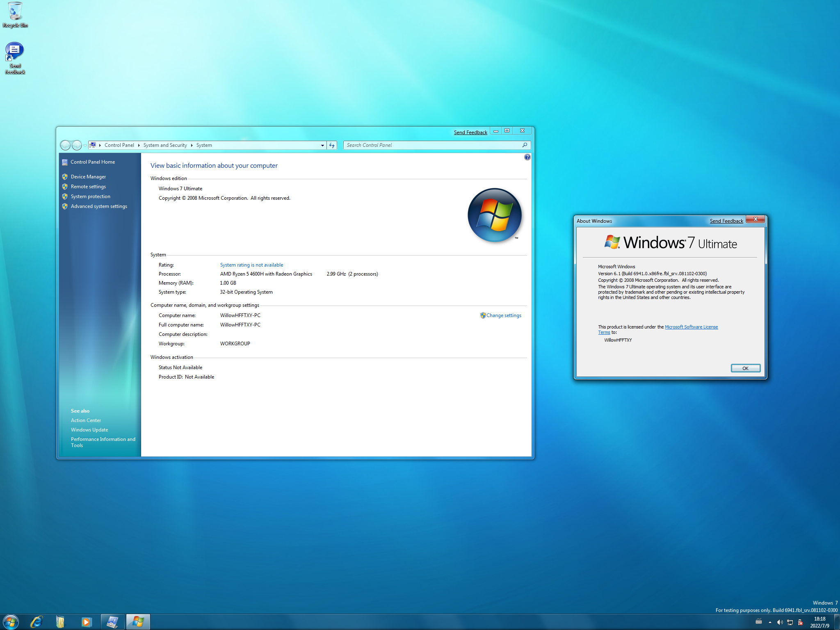Expand the arrow after System and Security
Screen dimensions: 840x630
[192, 145]
